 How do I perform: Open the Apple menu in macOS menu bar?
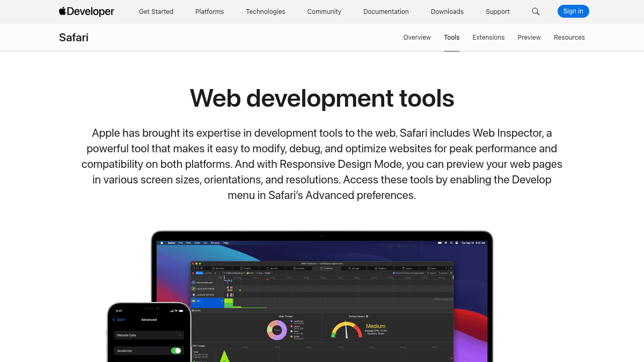[x=161, y=243]
